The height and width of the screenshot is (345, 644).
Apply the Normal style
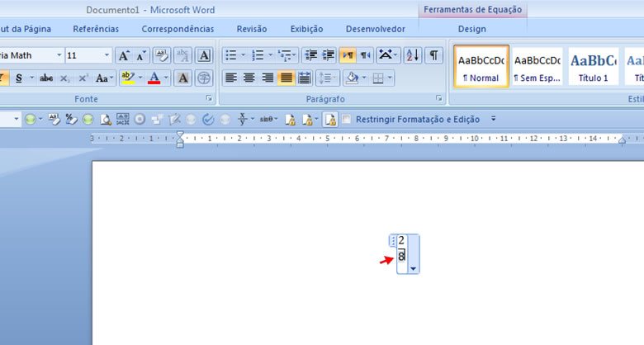(x=481, y=66)
